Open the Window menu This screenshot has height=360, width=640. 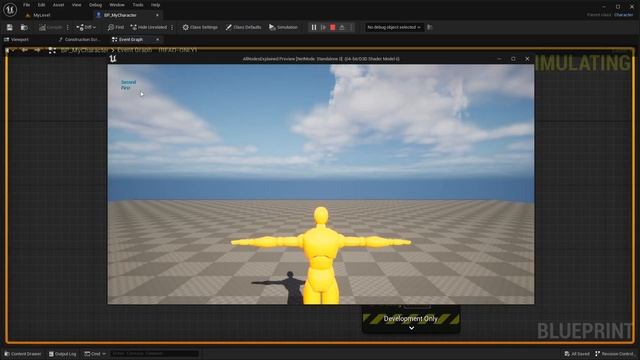pos(117,5)
